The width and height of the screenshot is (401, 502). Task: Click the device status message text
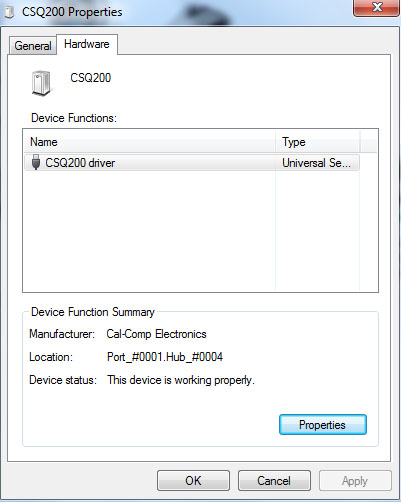pyautogui.click(x=181, y=380)
